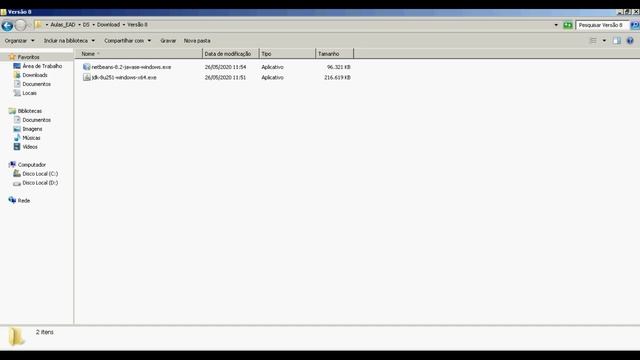Select Disco Local (C:) label
The image size is (640, 360).
tap(40, 174)
